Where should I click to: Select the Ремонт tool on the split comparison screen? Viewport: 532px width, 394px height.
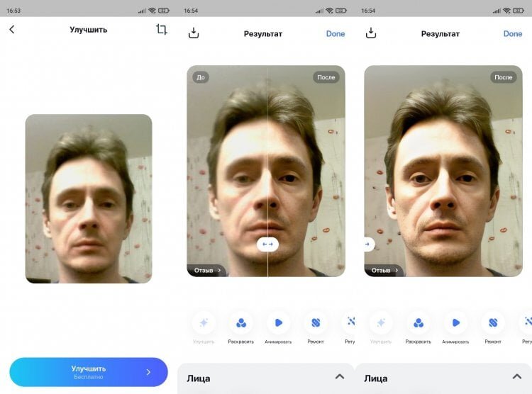point(316,327)
